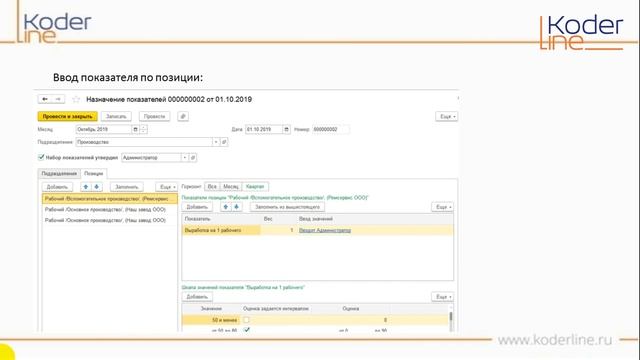The width and height of the screenshot is (640, 360).
Task: Click Добавить above value scale table
Action: (x=197, y=297)
